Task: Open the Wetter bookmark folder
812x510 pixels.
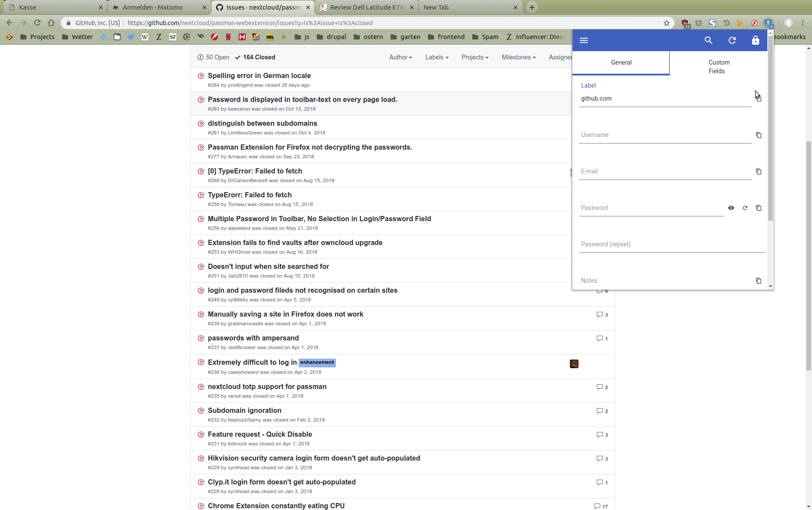Action: tap(77, 37)
